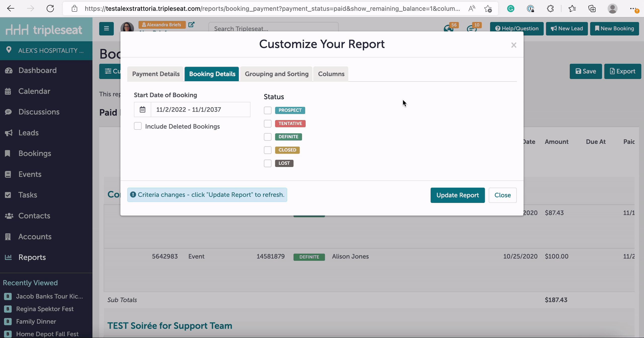Click the Export report button

623,71
